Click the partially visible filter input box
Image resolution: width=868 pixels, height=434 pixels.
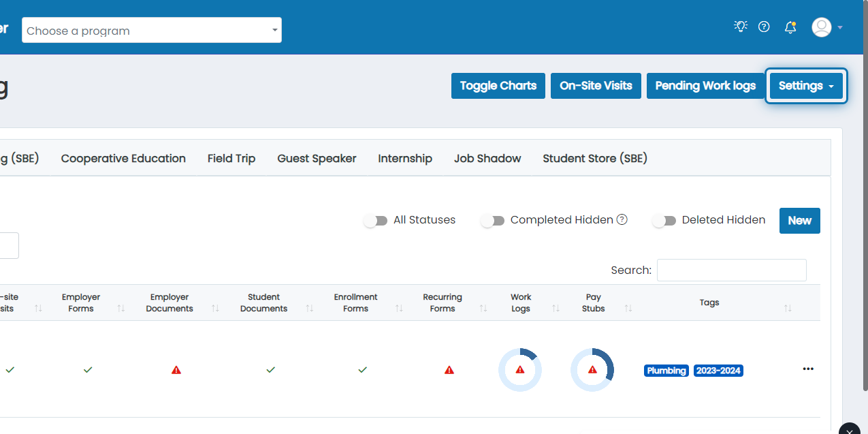pyautogui.click(x=10, y=246)
